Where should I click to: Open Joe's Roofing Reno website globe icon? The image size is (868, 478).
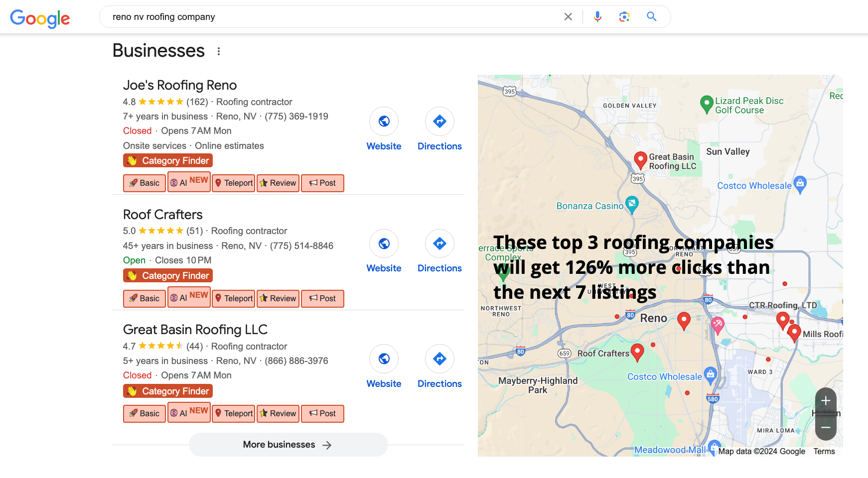pos(384,121)
